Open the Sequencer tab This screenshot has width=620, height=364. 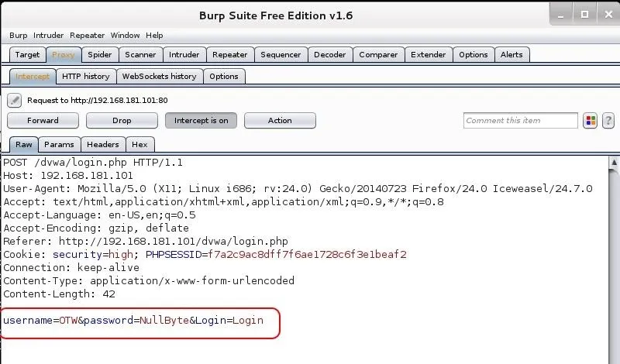[x=281, y=55]
